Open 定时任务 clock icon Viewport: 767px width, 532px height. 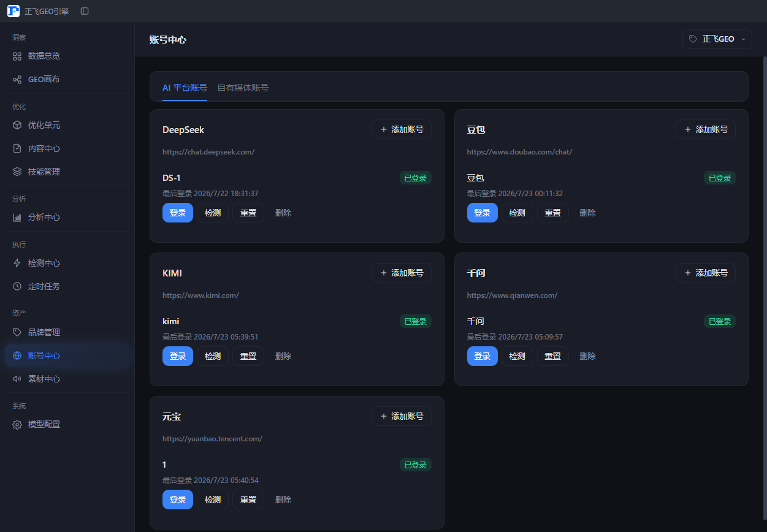pyautogui.click(x=17, y=286)
